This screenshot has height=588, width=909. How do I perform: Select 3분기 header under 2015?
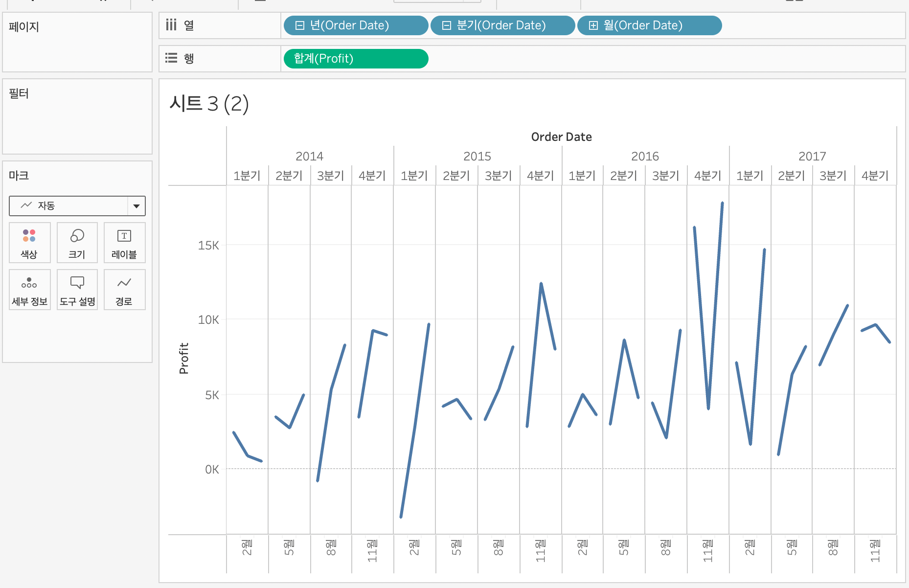click(x=499, y=176)
